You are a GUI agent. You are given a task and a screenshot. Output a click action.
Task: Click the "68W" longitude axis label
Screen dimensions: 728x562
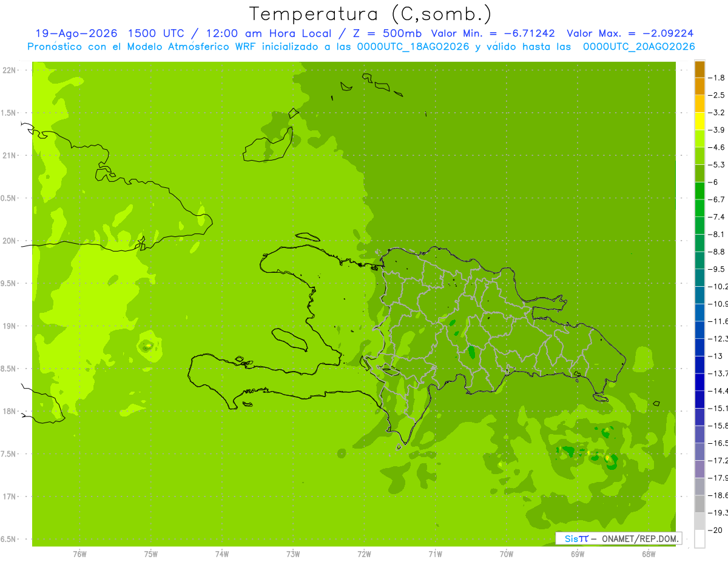point(649,554)
